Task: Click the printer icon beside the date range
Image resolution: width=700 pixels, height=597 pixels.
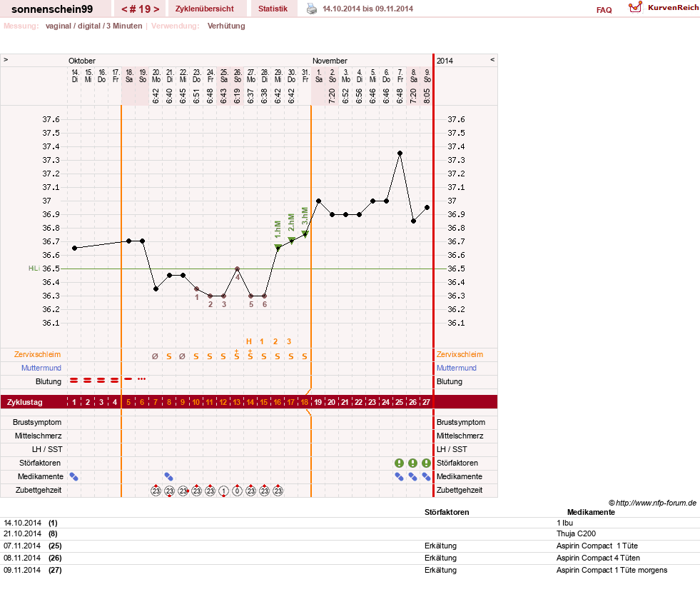Action: (x=312, y=9)
